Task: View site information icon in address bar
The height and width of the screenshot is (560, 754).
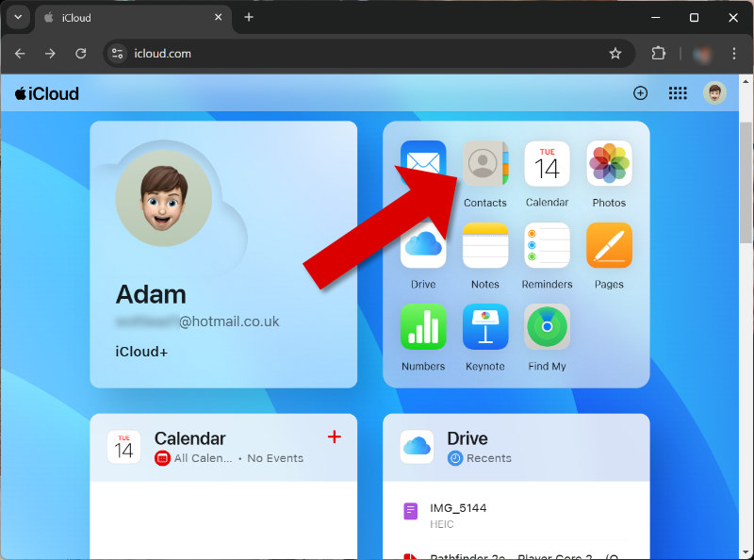Action: pyautogui.click(x=117, y=54)
